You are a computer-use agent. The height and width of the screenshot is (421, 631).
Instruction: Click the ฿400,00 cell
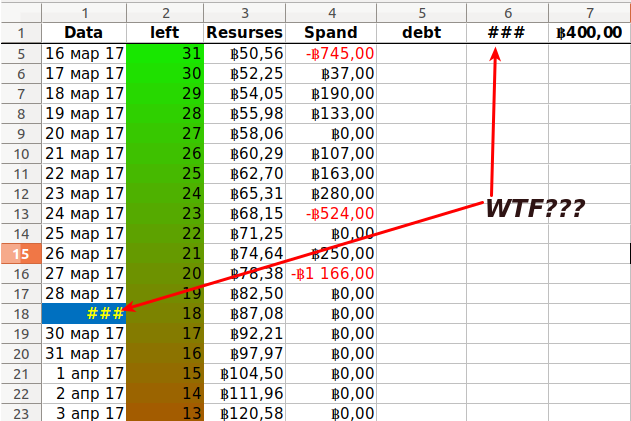[590, 33]
